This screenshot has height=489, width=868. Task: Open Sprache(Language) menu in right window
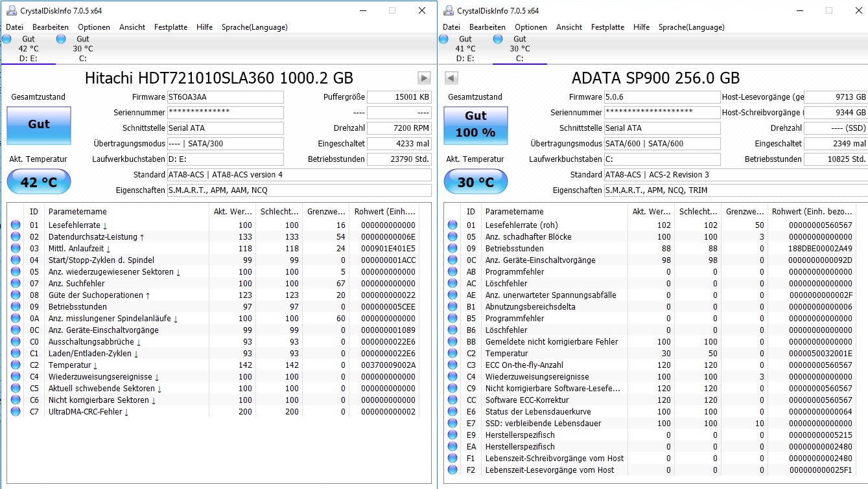[692, 27]
